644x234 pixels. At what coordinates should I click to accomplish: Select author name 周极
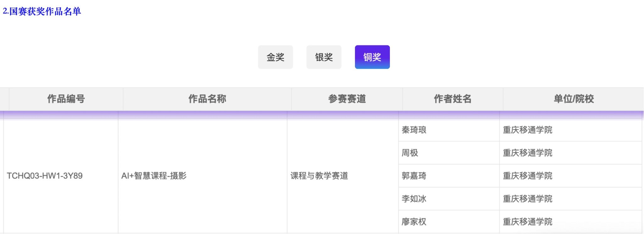point(410,153)
